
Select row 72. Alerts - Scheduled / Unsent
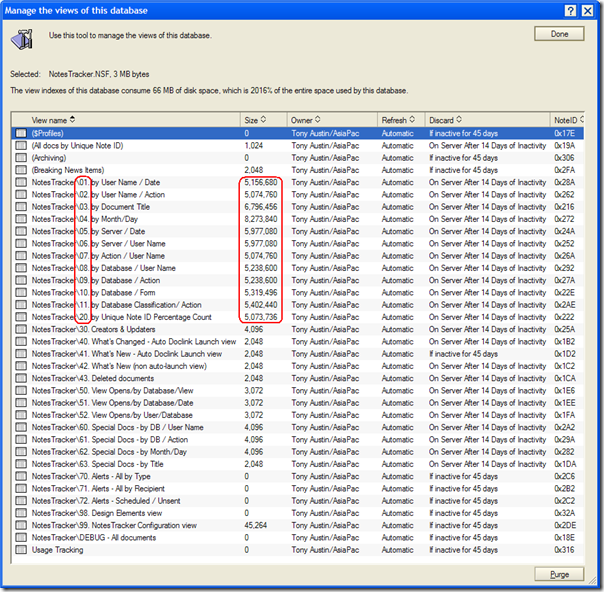click(297, 501)
